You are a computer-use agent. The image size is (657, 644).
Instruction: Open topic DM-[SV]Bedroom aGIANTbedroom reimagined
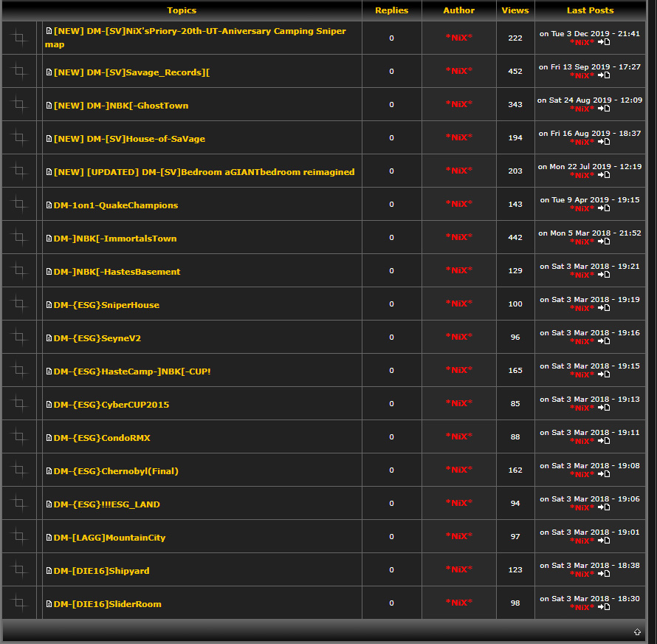click(204, 172)
